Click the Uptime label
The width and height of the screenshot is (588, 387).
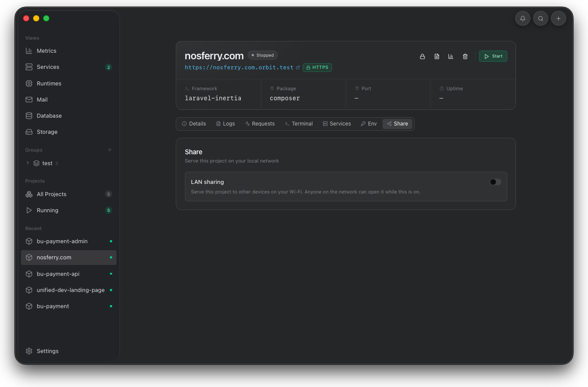point(455,88)
